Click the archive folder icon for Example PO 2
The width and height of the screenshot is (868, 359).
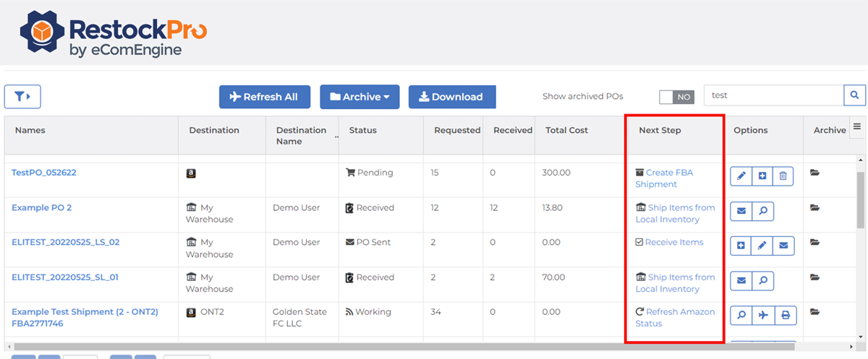(815, 208)
